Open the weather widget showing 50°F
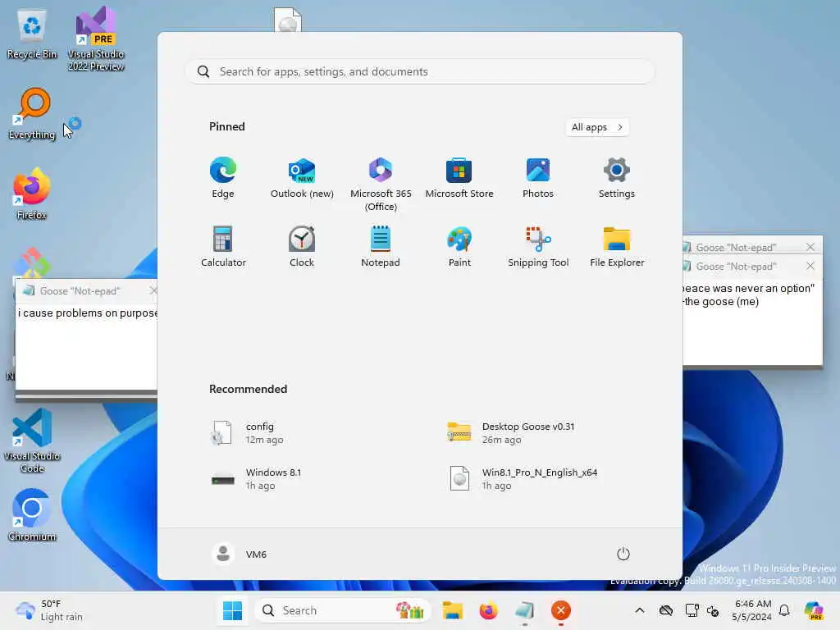 click(49, 610)
